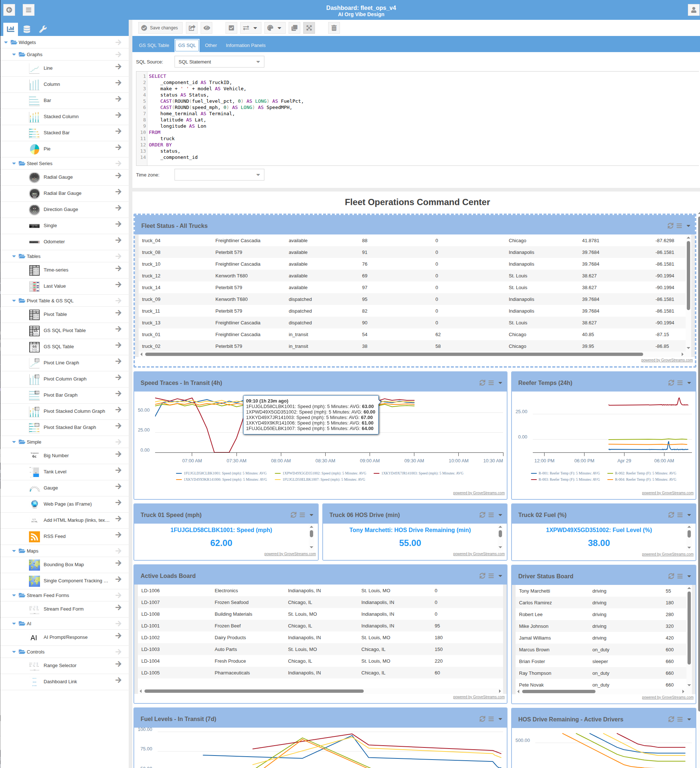Switch to the widgets chart panel icon
700x768 pixels.
click(x=11, y=29)
